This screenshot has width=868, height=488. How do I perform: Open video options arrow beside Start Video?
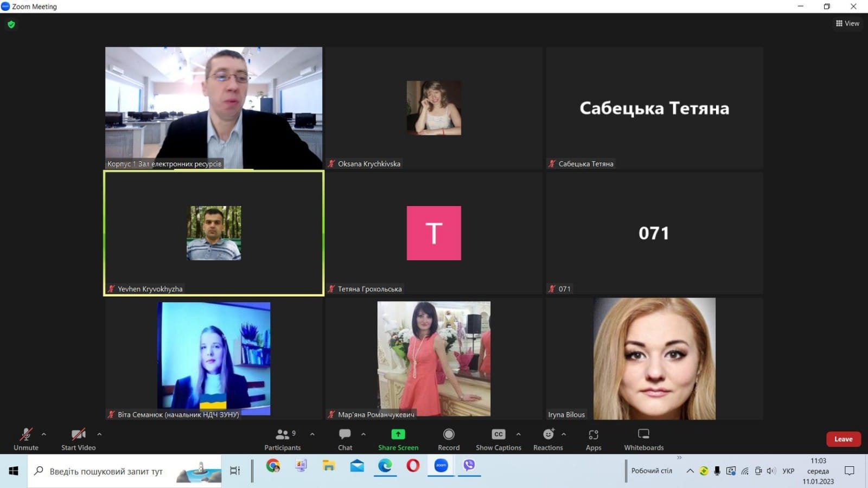[99, 434]
